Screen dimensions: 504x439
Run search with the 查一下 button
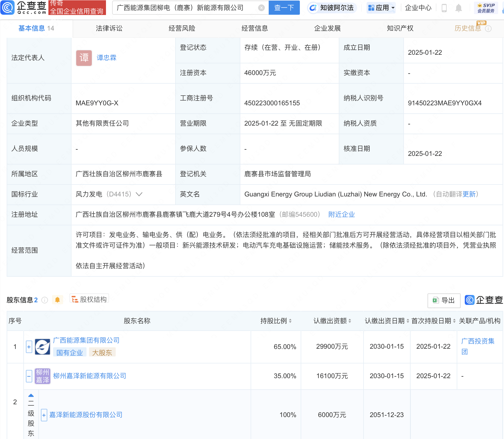tap(284, 8)
